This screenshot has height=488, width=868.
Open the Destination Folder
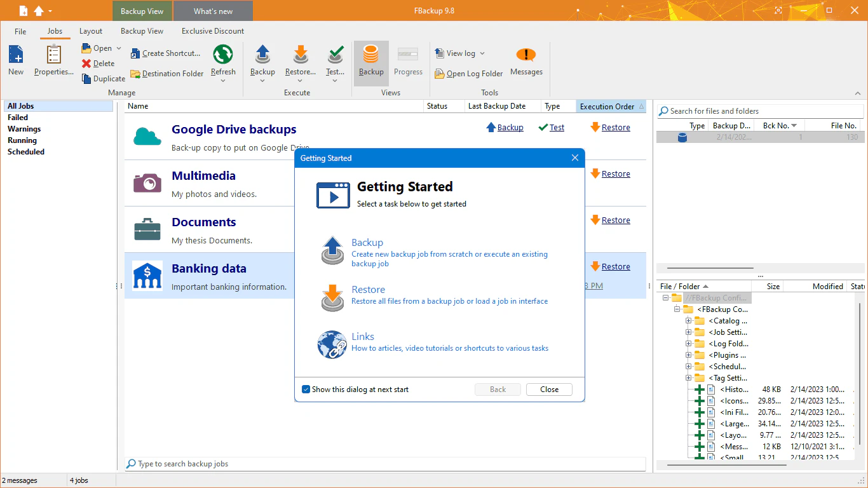coord(166,73)
